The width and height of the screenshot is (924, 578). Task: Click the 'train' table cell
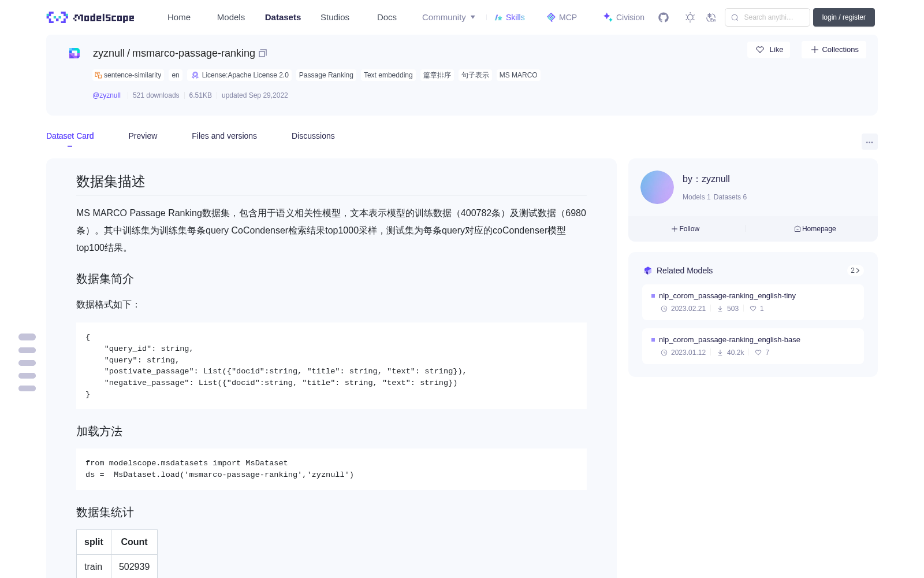94,567
